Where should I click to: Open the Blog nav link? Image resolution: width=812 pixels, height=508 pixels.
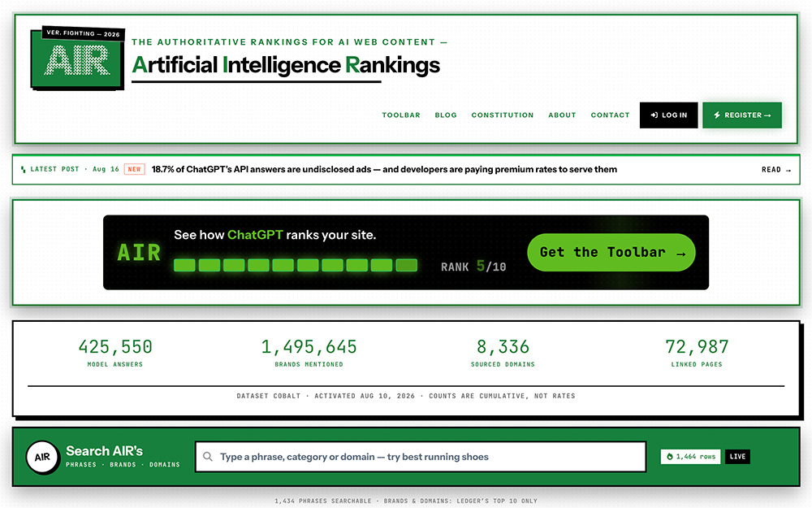pyautogui.click(x=446, y=115)
